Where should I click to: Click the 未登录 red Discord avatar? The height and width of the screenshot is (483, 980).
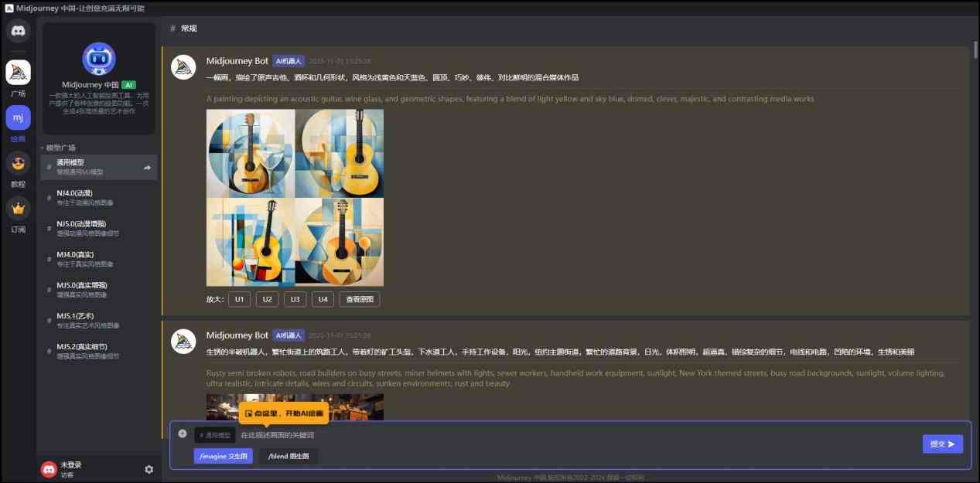point(49,469)
